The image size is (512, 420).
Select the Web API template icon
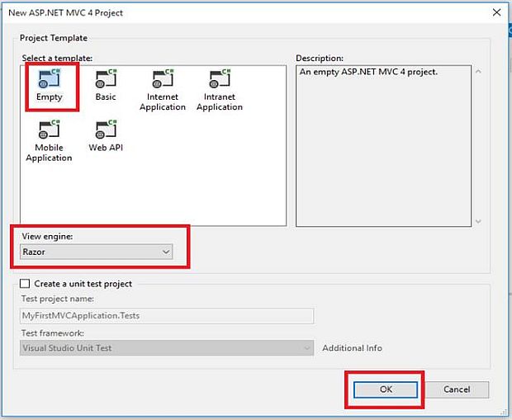point(106,130)
